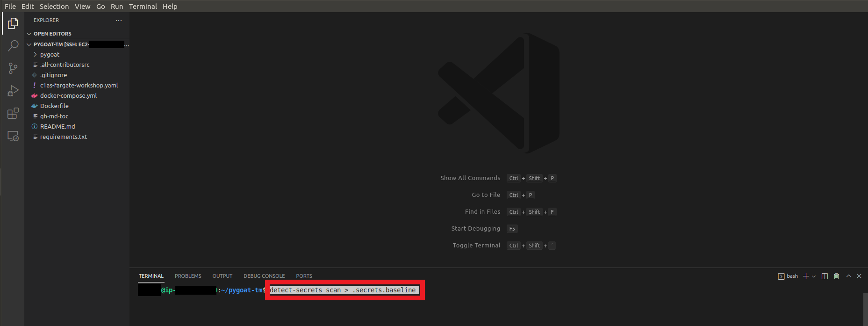Click the requirements.txt file icon
This screenshot has width=868, height=326.
(35, 137)
